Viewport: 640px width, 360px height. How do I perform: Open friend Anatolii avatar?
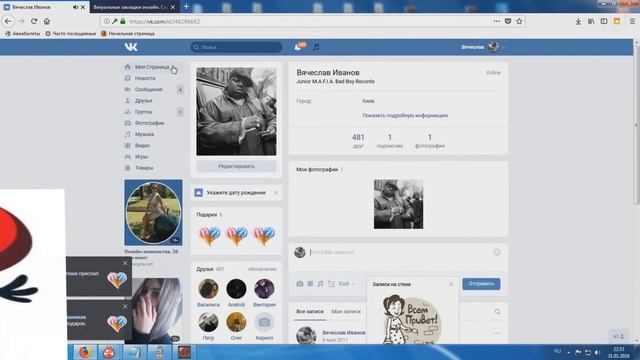pos(236,289)
